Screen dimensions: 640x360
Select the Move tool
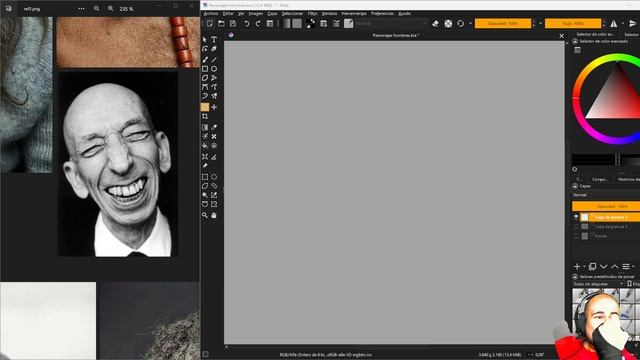[214, 107]
